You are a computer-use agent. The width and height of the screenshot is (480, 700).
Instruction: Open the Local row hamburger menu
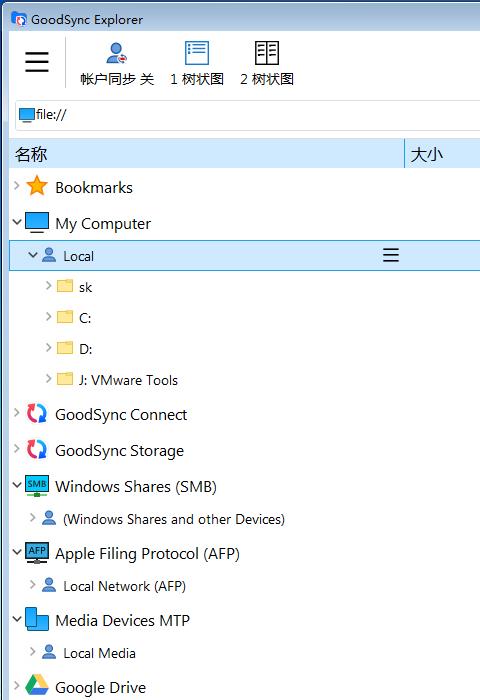click(x=391, y=255)
